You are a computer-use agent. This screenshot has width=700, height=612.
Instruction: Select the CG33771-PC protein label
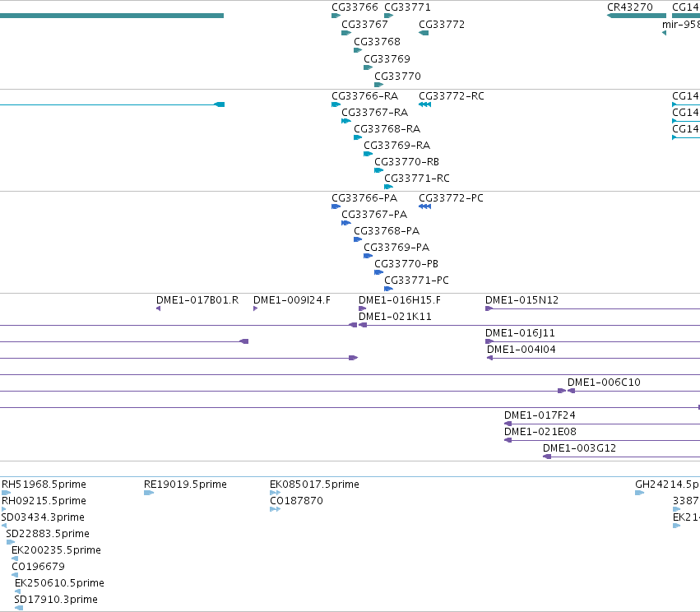point(416,280)
